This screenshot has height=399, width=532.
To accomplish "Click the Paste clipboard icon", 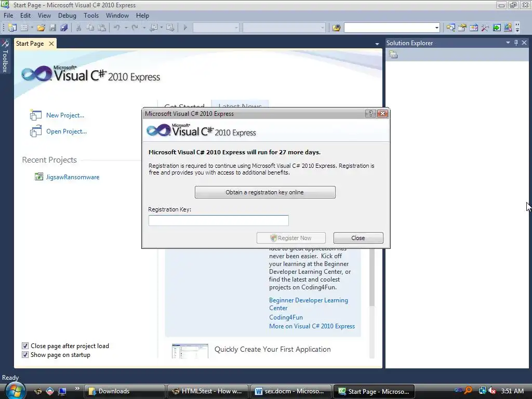I will click(x=102, y=28).
